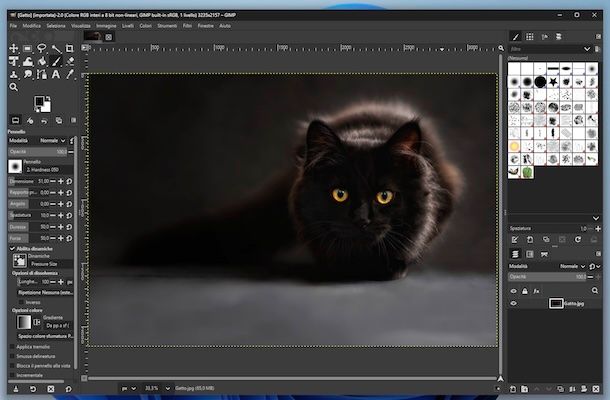The width and height of the screenshot is (610, 400).
Task: Open the Seleziona menu
Action: (x=56, y=26)
